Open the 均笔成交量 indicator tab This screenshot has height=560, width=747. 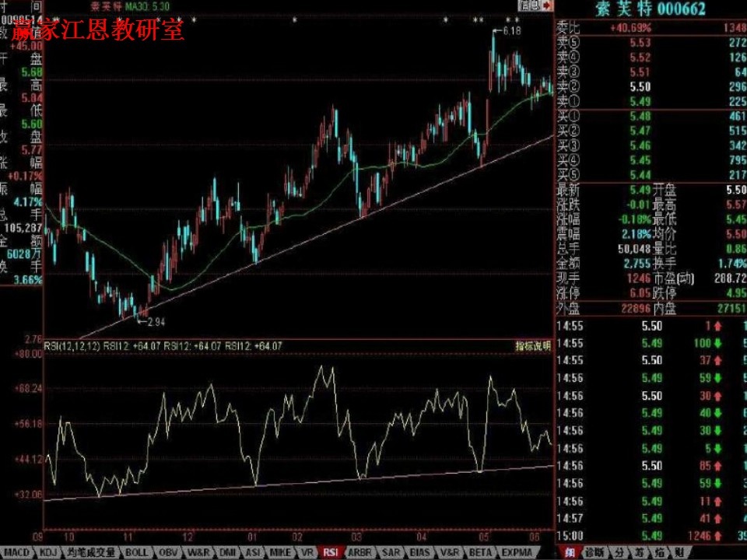point(91,552)
